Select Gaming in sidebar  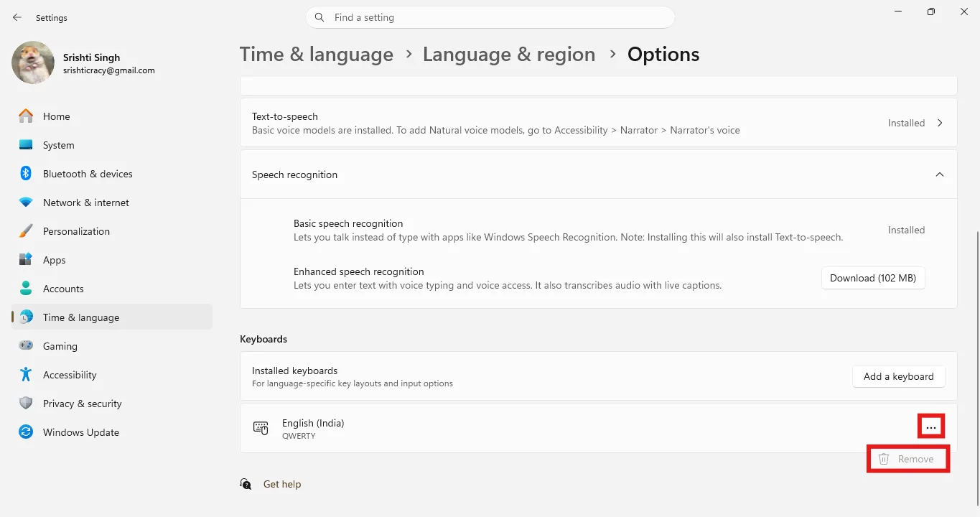[112, 346]
